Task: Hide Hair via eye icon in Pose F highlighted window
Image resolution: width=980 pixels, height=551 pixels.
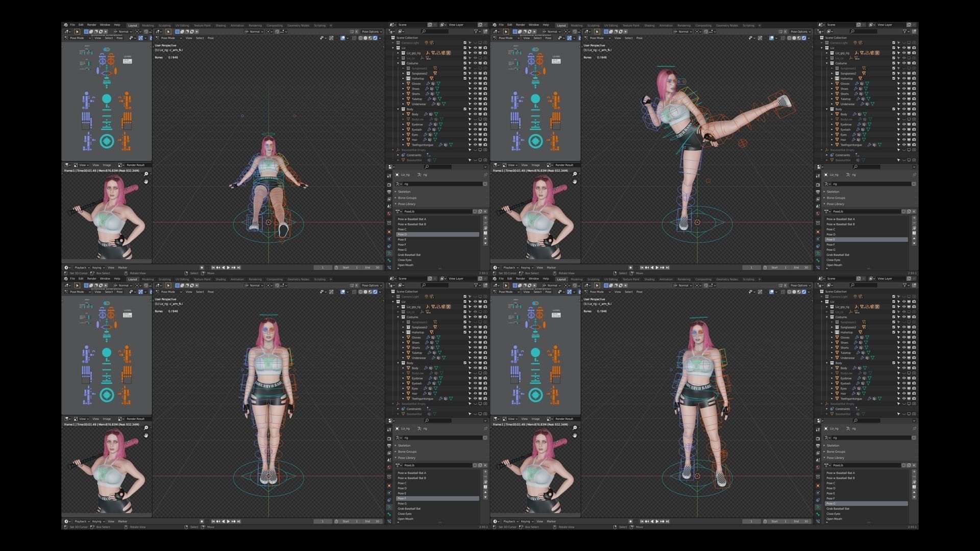Action: pos(475,393)
